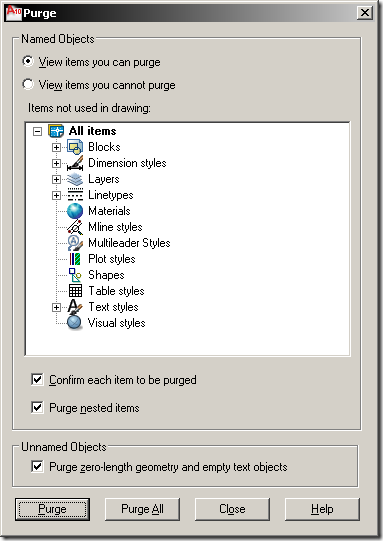Expand the Linetypes node
Image resolution: width=383 pixels, height=541 pixels.
tap(56, 195)
